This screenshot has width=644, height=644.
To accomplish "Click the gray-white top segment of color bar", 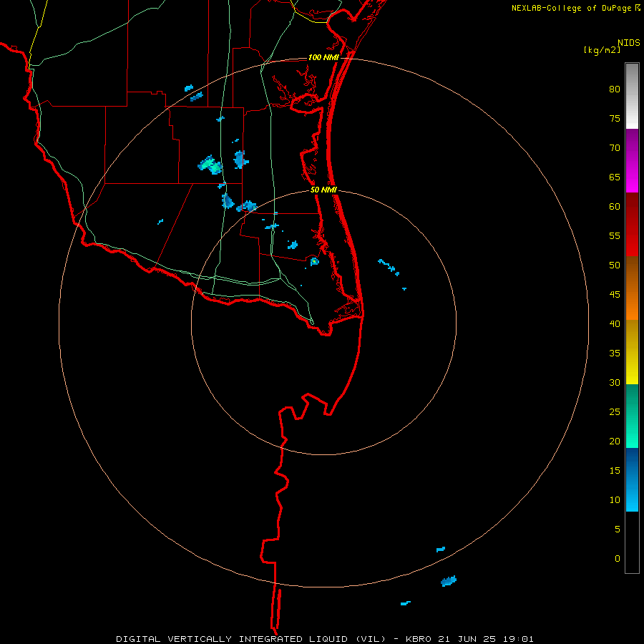I will [x=632, y=96].
